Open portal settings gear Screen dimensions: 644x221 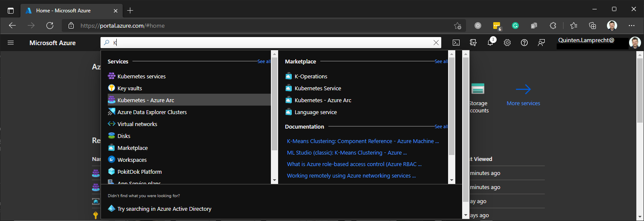click(507, 43)
